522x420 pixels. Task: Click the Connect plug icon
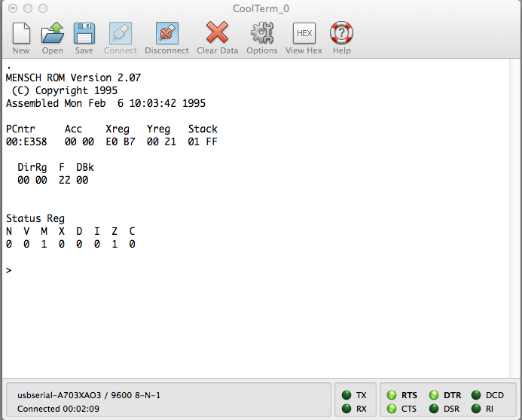[x=121, y=34]
